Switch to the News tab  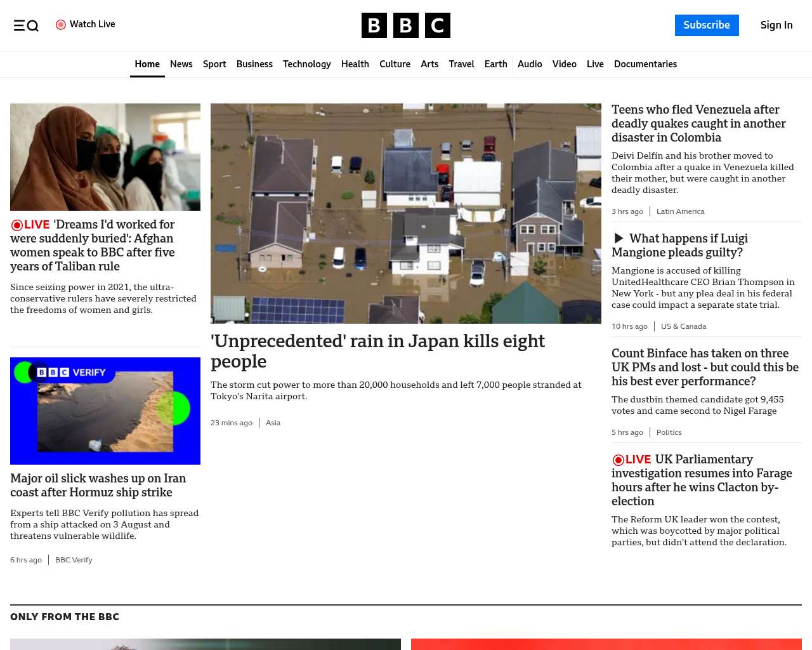181,64
